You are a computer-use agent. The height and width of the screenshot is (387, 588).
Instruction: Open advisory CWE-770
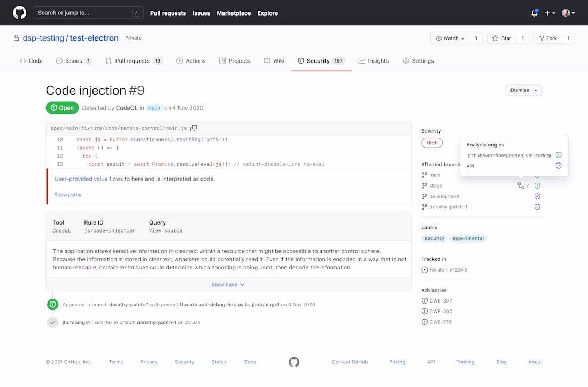point(437,322)
